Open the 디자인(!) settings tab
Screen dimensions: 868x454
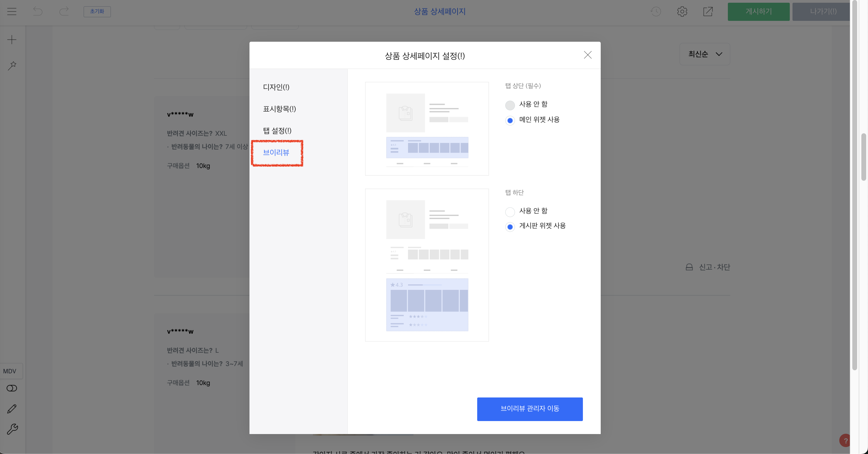tap(276, 87)
